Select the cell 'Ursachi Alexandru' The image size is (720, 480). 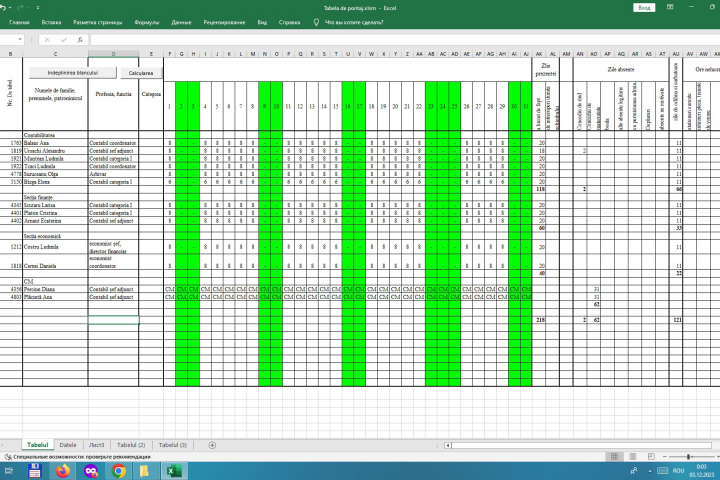pos(55,151)
